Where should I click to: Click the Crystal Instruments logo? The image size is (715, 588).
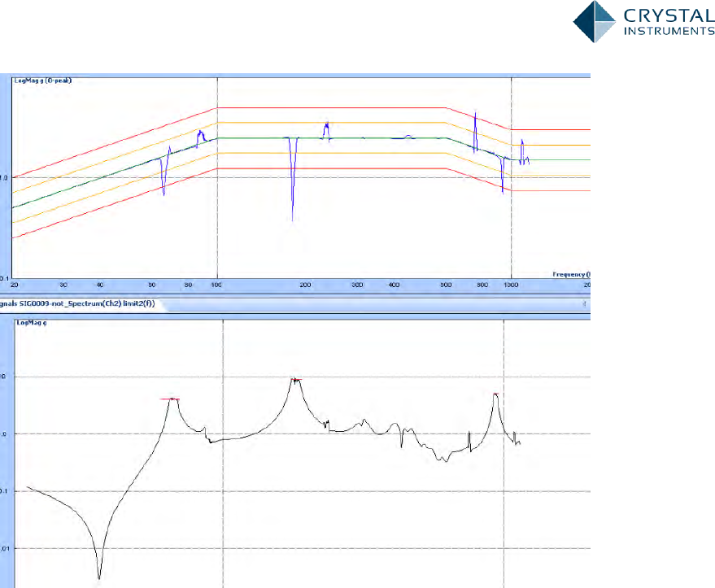coord(643,21)
